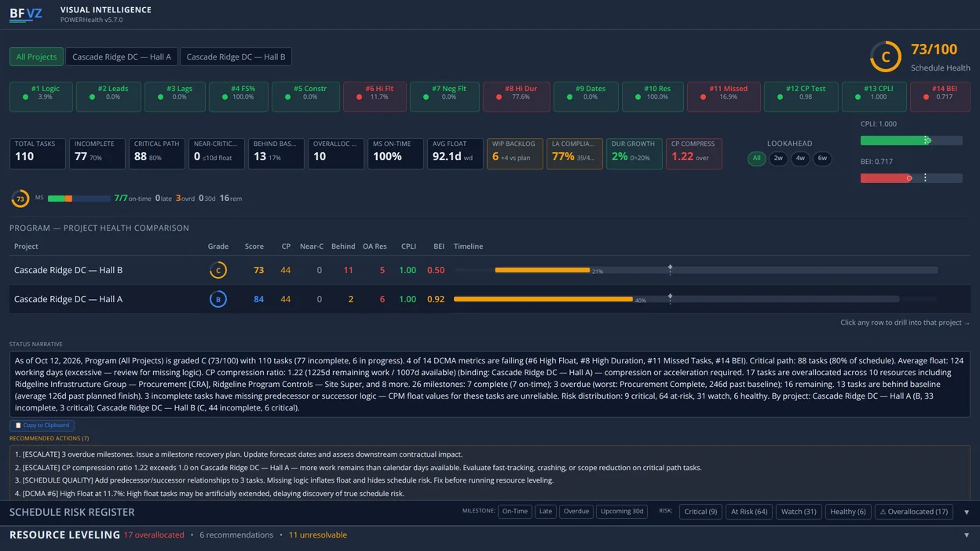Open the #5 Constr metric card

305,97
